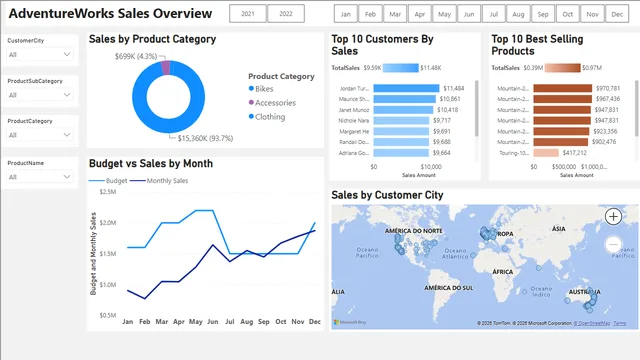Click the AUSTRALIA city bubble cluster
This screenshot has width=640, height=360.
pos(591,301)
